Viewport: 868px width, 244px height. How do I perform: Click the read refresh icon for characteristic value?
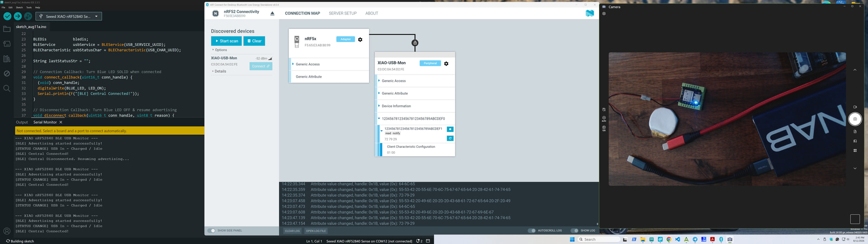450,138
